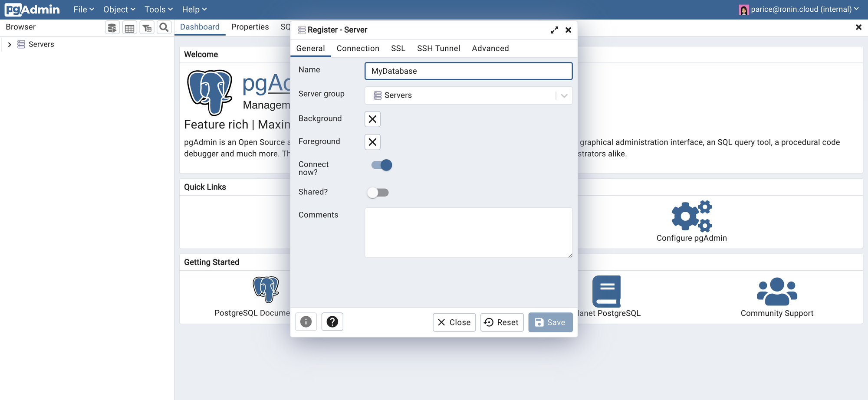Open Search Objects magnifier icon

pos(164,28)
